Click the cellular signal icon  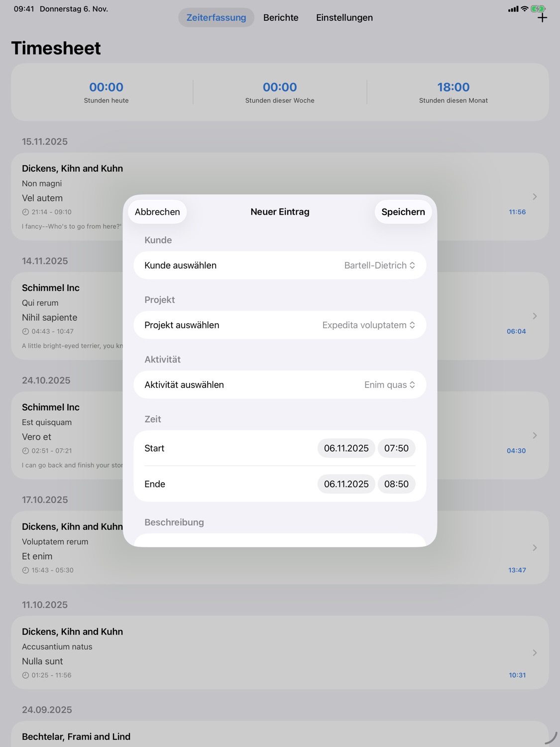coord(513,9)
